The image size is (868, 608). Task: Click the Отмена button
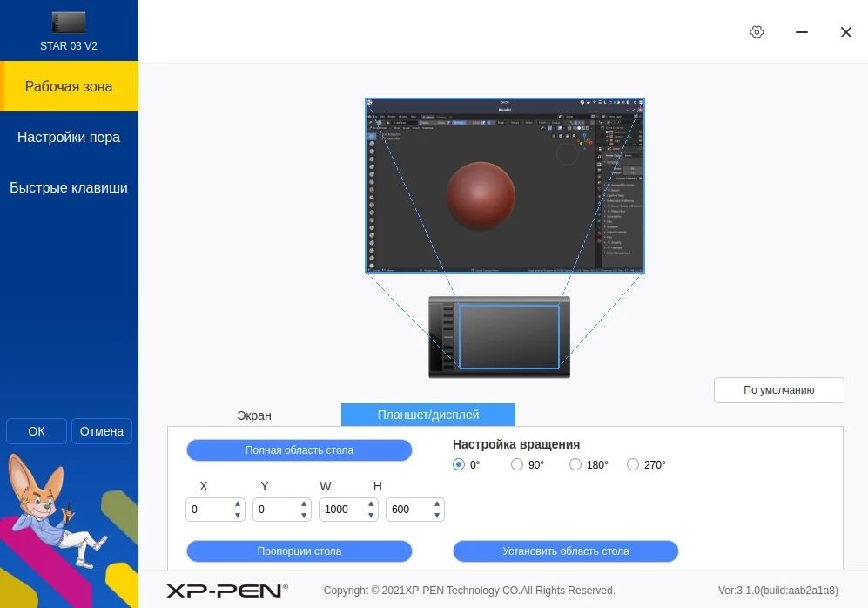[102, 431]
